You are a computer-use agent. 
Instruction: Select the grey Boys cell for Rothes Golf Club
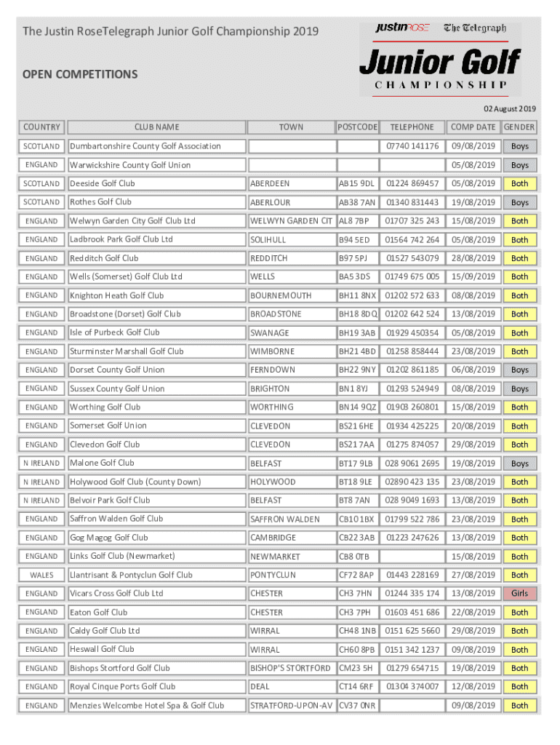pyautogui.click(x=519, y=202)
